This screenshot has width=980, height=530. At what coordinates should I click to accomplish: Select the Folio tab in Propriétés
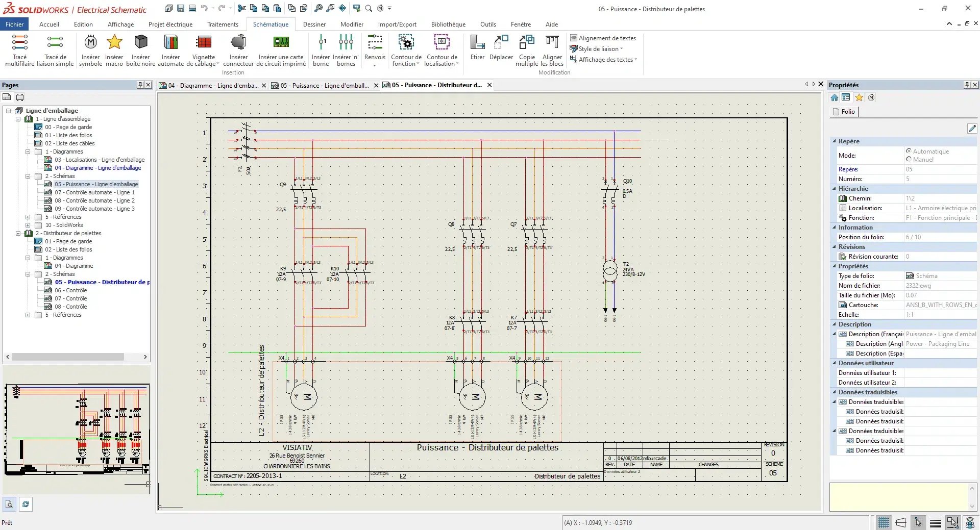(844, 112)
